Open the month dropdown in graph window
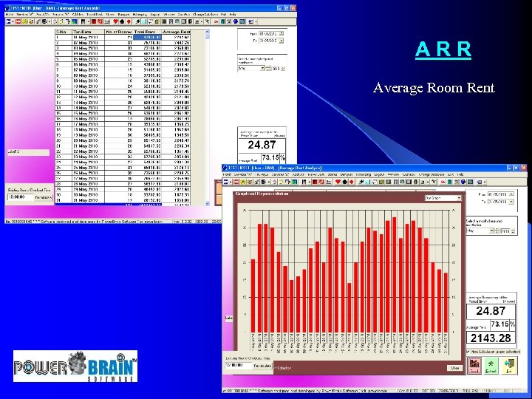The height and width of the screenshot is (399, 532). 491,231
